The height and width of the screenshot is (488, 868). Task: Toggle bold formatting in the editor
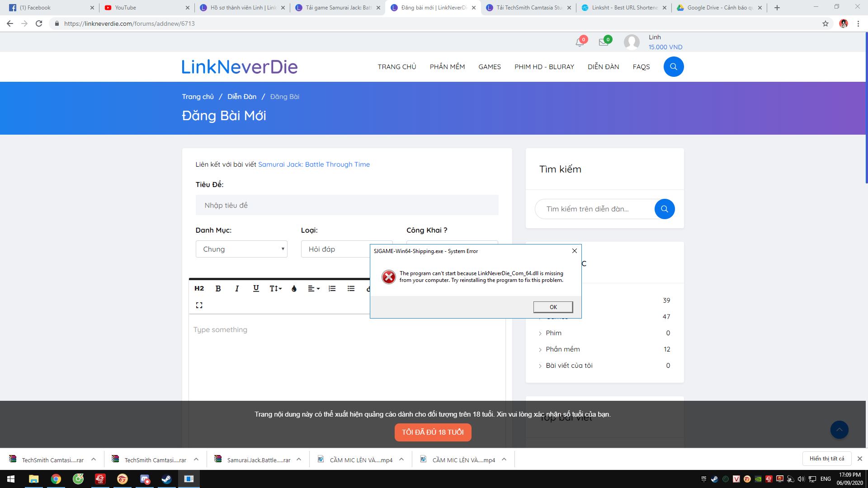pos(218,289)
